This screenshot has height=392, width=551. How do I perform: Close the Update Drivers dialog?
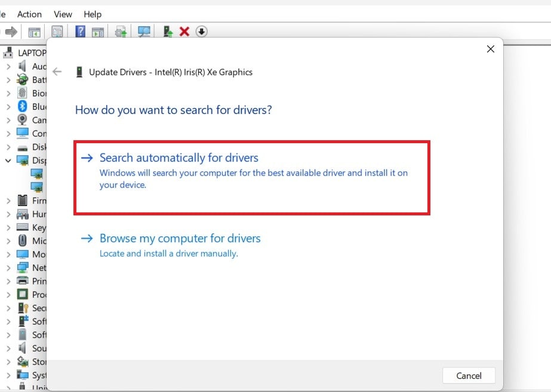click(491, 49)
